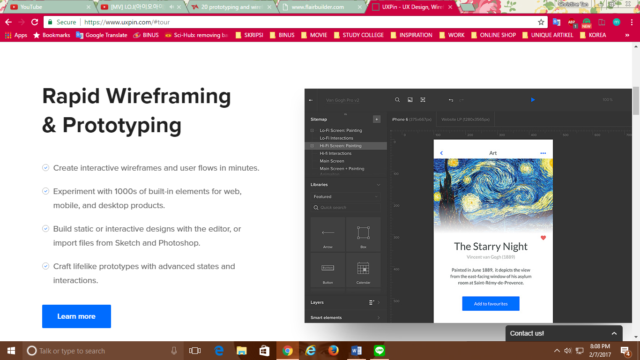Image resolution: width=640 pixels, height=360 pixels.
Task: Click the three-dots menu in Art header
Action: (543, 153)
